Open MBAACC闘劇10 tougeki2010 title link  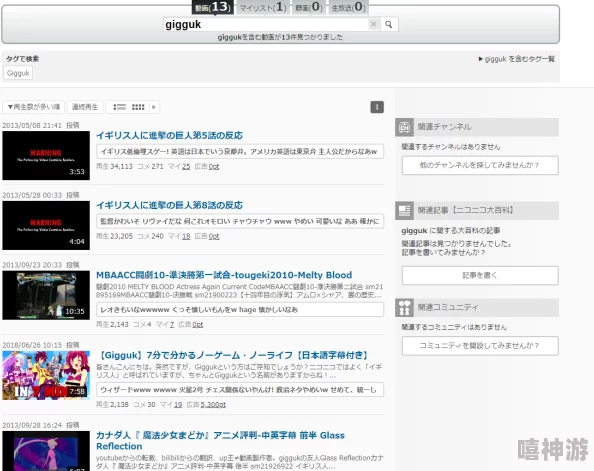pos(224,275)
